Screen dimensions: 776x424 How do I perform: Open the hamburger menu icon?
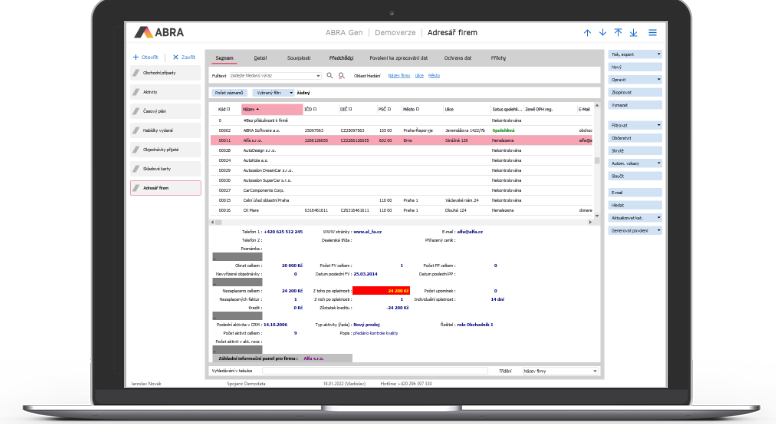coord(653,33)
